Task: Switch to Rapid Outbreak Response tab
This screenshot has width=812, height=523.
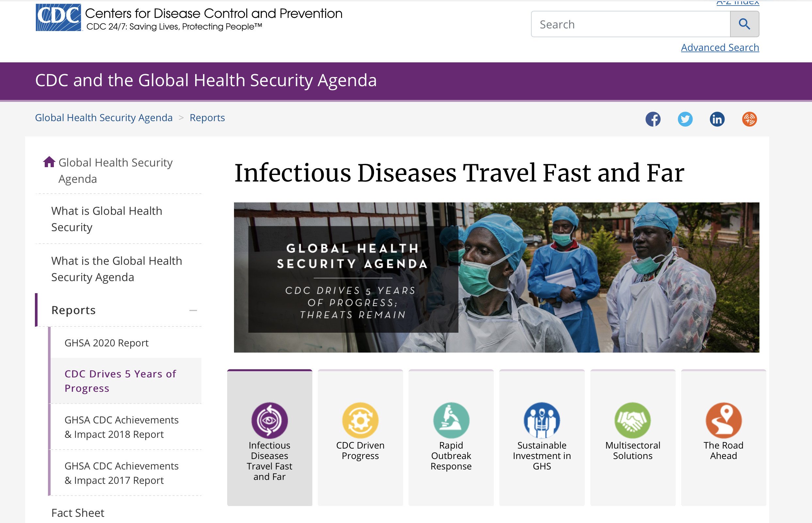Action: tap(451, 438)
